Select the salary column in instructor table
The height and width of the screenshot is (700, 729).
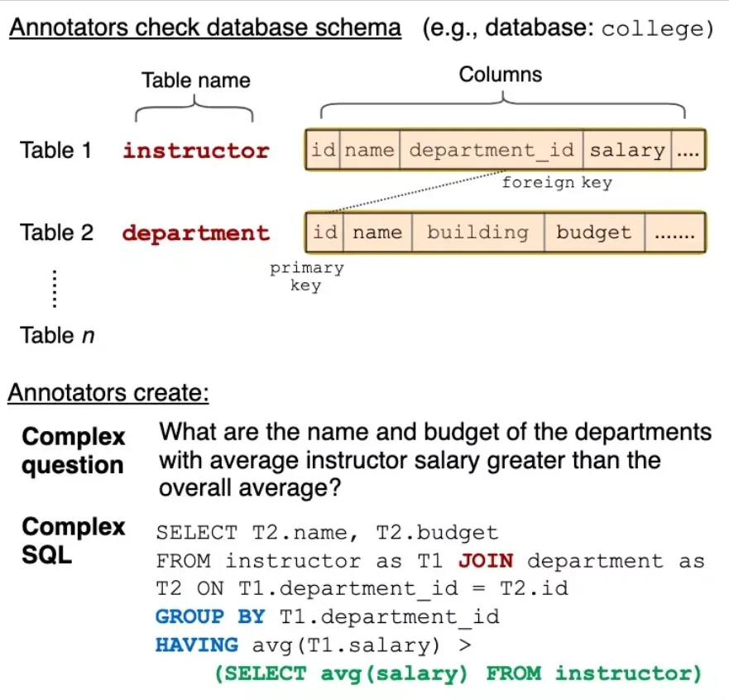coord(627,151)
